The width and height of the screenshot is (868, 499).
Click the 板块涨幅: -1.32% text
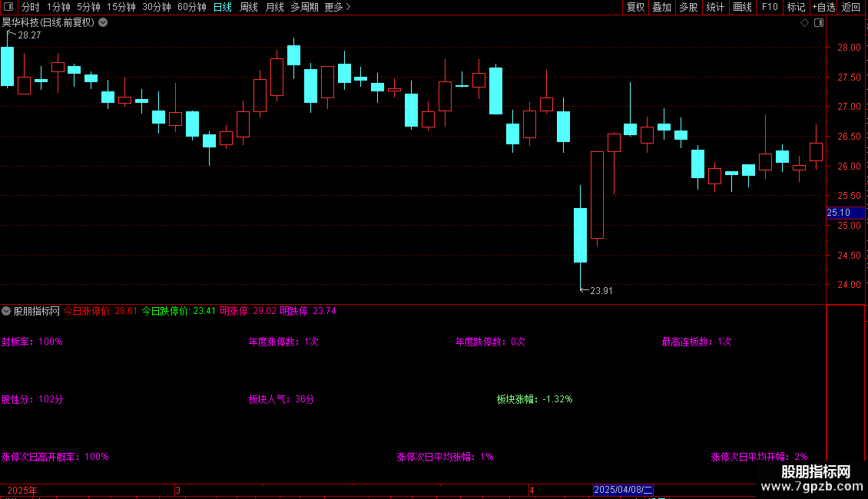pos(535,399)
